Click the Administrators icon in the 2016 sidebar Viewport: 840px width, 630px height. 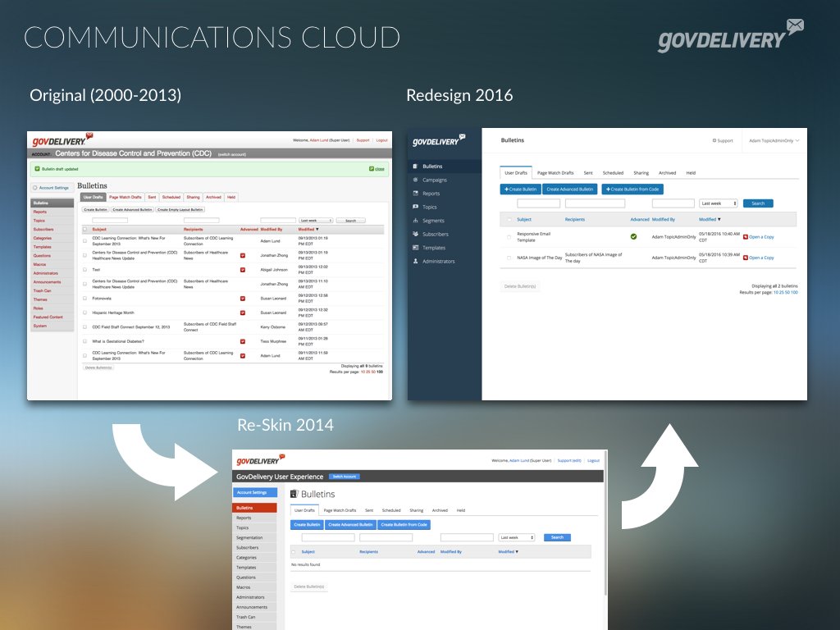pos(417,261)
